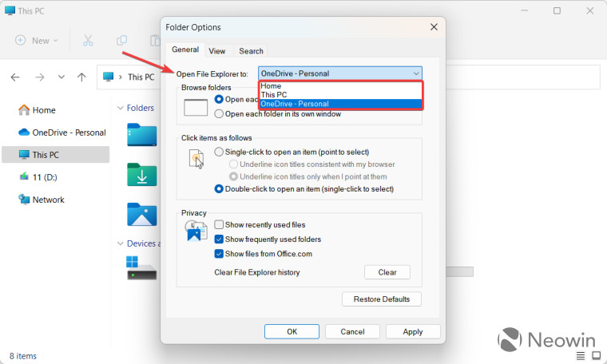
Task: Open Network in the navigation pane
Action: [x=55, y=200]
